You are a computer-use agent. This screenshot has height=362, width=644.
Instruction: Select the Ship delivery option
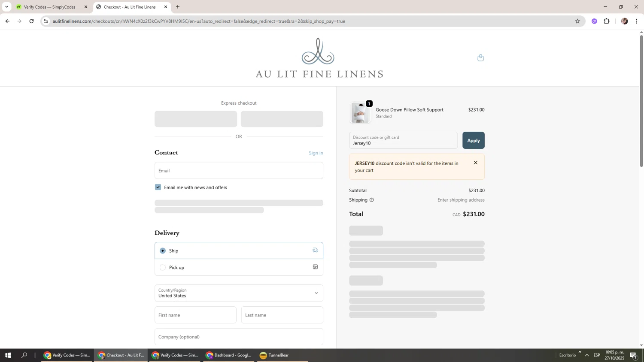pos(239,250)
